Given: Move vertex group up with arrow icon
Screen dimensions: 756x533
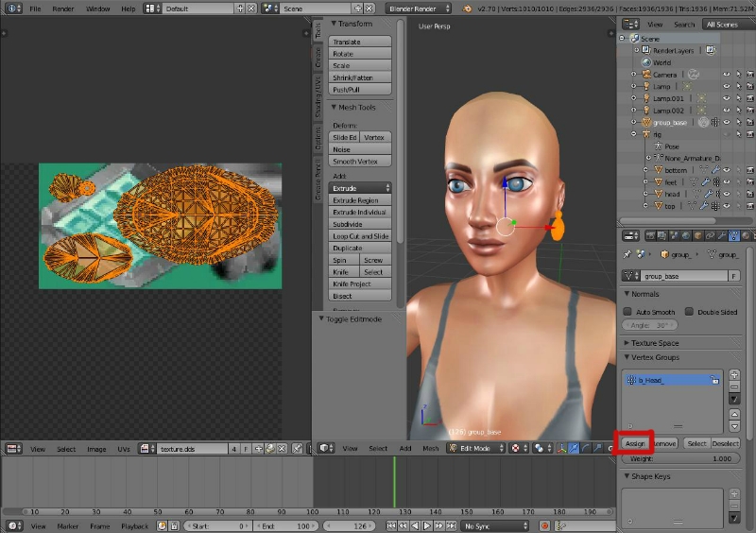Looking at the screenshot, I should [x=735, y=414].
